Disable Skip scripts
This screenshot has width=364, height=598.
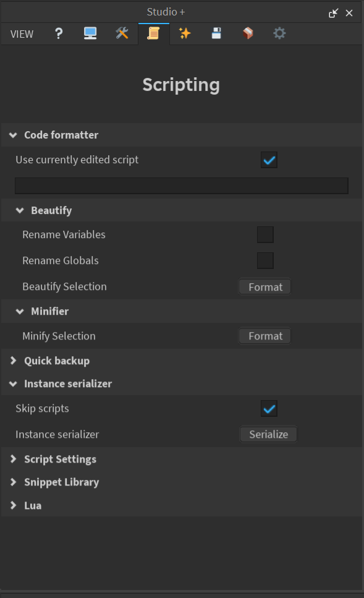pyautogui.click(x=269, y=408)
